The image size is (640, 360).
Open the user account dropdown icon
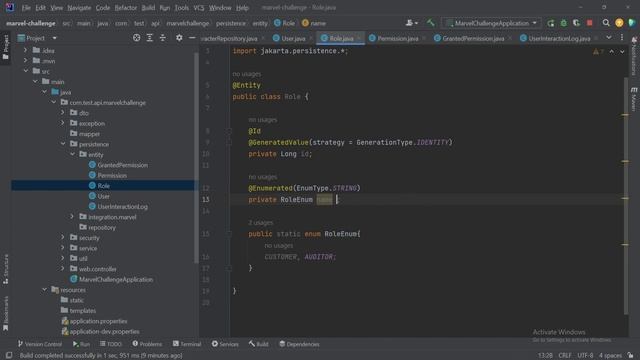[411, 23]
